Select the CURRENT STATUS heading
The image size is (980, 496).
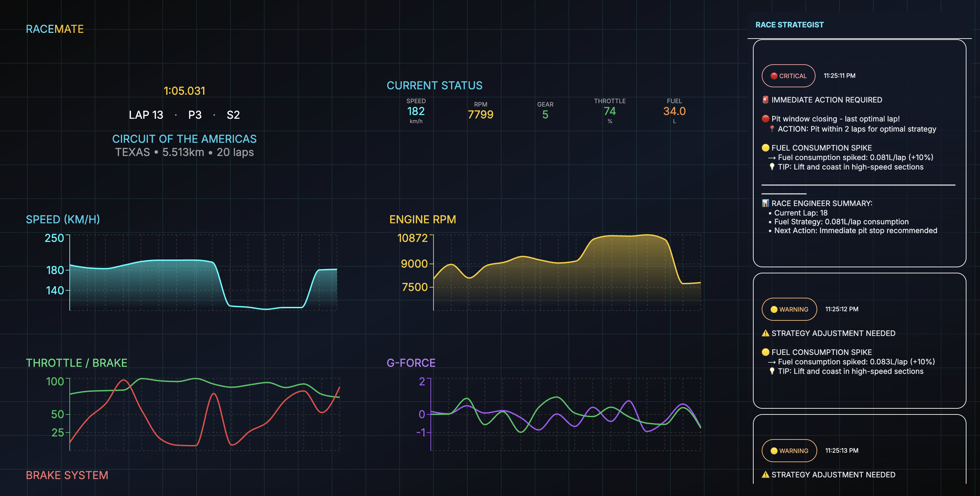(434, 86)
